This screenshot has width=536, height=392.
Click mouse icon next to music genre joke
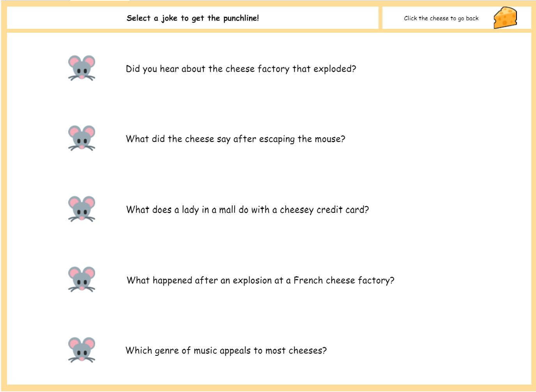coord(81,350)
